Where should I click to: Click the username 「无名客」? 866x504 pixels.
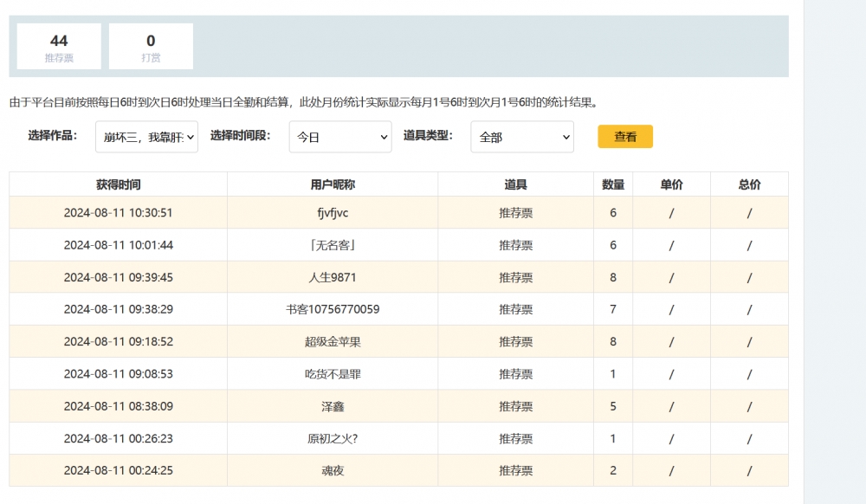tap(333, 245)
